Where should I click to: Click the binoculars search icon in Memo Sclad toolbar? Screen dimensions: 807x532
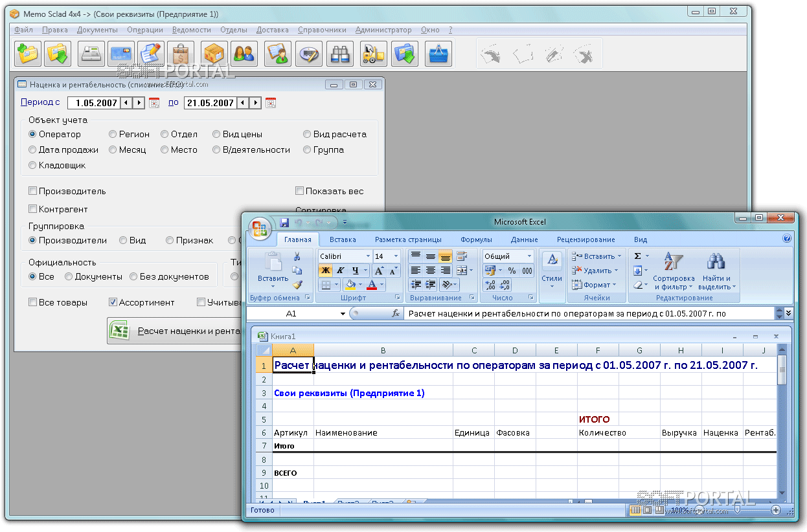pos(339,54)
